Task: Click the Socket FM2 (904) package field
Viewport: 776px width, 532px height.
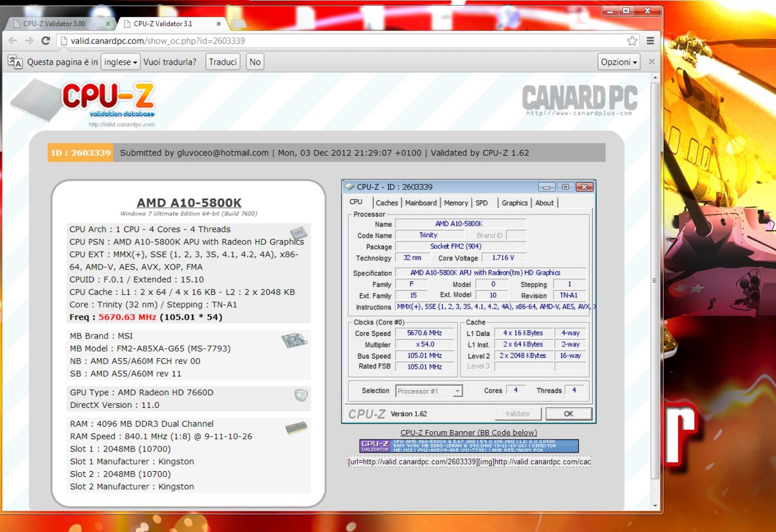Action: 460,246
